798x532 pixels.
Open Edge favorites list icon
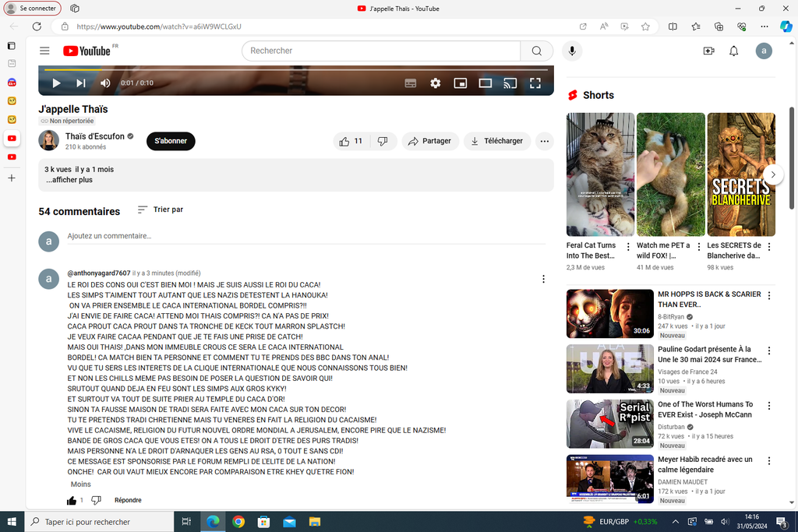pyautogui.click(x=696, y=26)
